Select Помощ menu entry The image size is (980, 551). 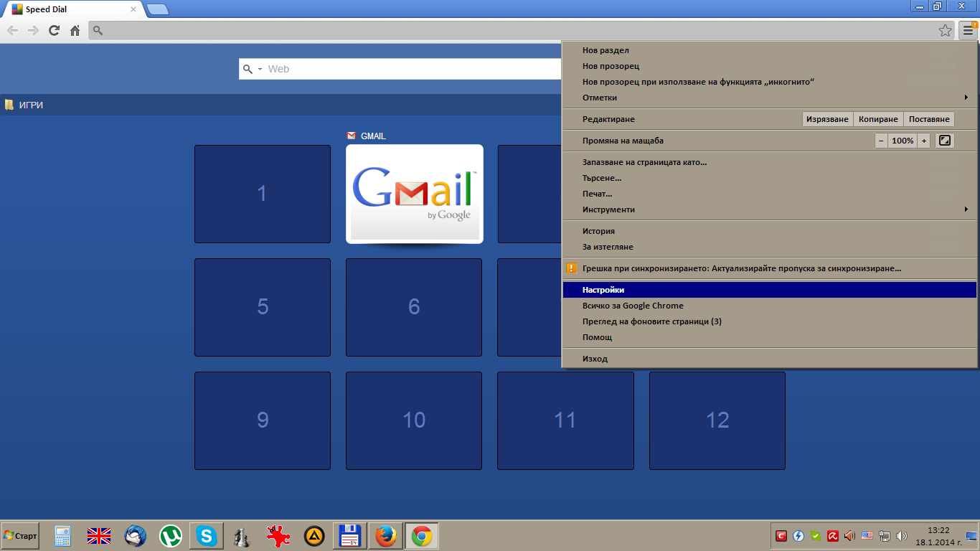coord(769,337)
